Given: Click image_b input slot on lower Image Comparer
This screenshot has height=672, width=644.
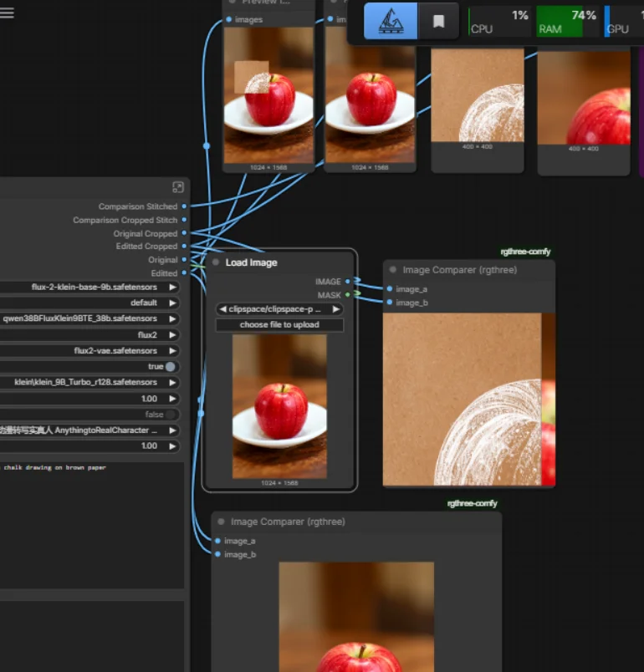Looking at the screenshot, I should [217, 555].
